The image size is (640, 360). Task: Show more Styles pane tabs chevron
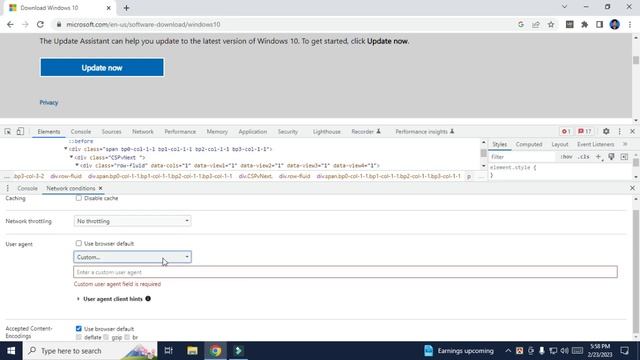625,144
